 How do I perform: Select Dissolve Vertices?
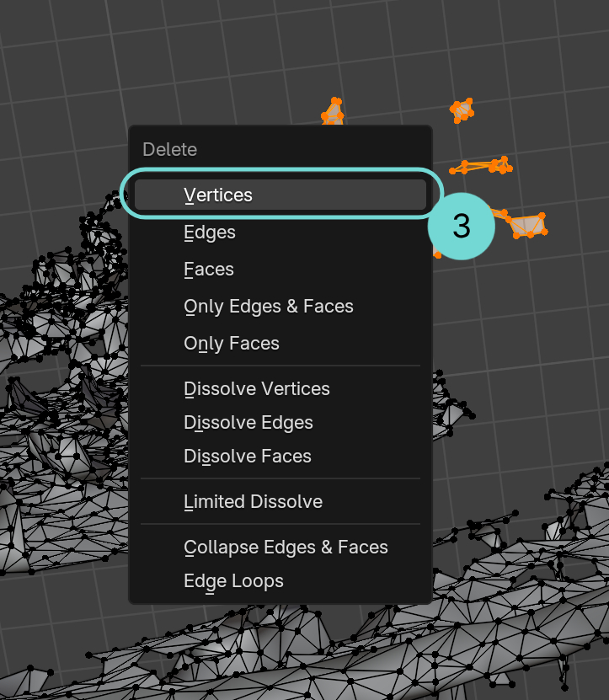click(256, 389)
